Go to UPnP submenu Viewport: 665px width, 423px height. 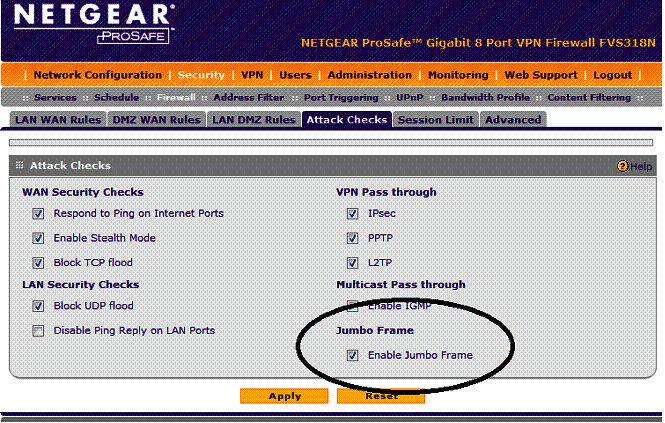(x=410, y=97)
